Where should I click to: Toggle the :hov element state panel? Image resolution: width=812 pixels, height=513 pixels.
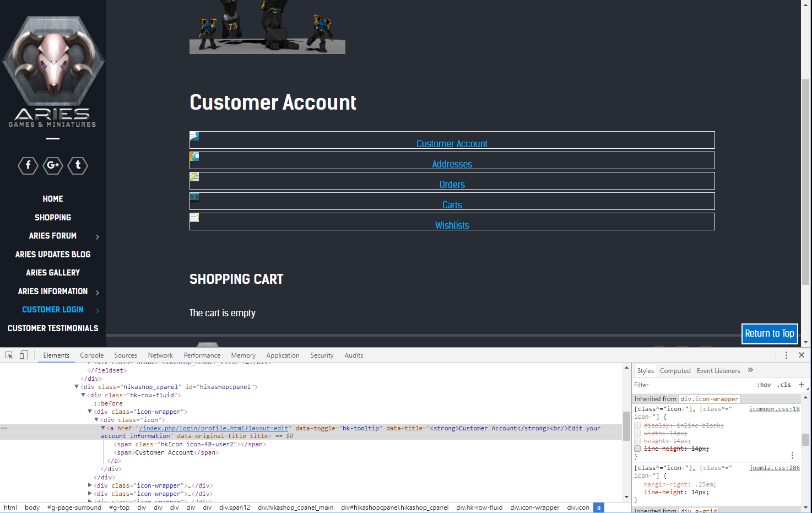click(764, 385)
